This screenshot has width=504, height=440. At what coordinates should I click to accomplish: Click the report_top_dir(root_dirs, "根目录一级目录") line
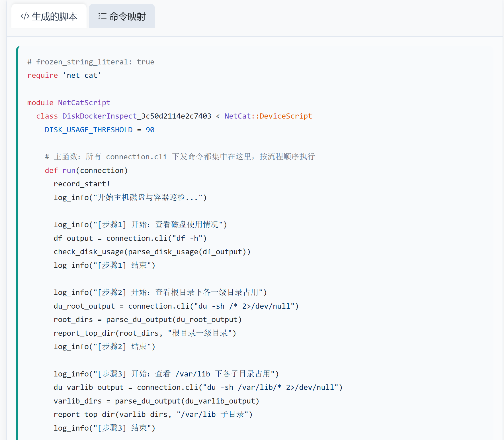tap(145, 333)
